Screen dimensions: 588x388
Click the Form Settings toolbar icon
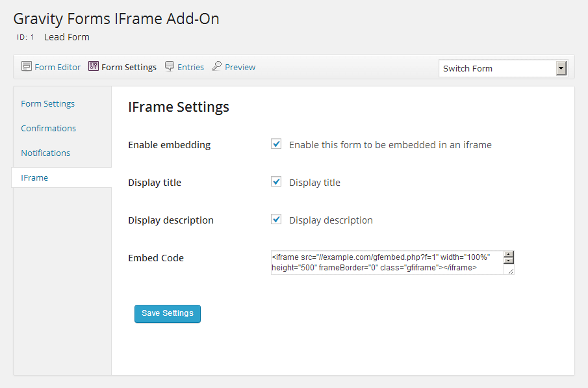(x=94, y=66)
